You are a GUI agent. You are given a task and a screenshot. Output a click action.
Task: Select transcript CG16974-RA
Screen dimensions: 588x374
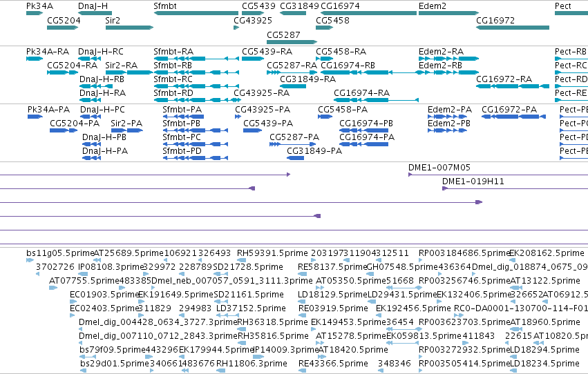[x=376, y=100]
